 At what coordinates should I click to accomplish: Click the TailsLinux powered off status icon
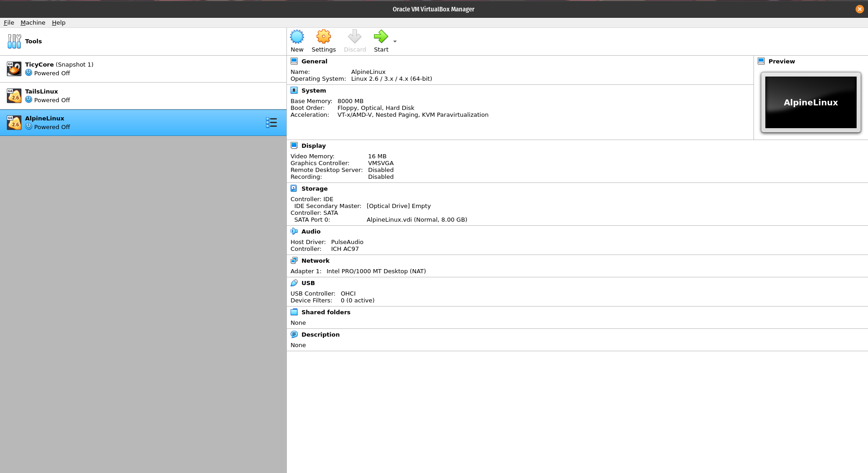click(29, 99)
